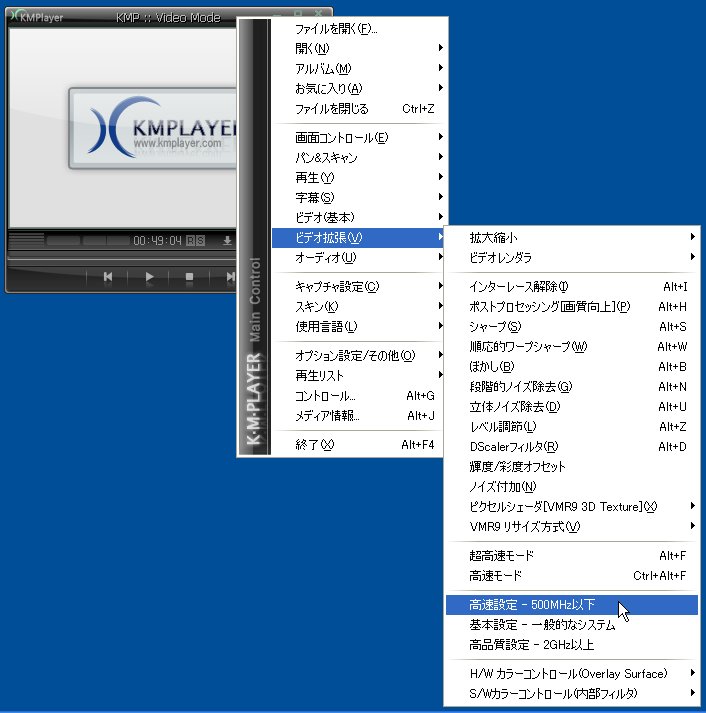This screenshot has height=713, width=706.
Task: Open the ビデオレンダラ submenu
Action: [572, 257]
